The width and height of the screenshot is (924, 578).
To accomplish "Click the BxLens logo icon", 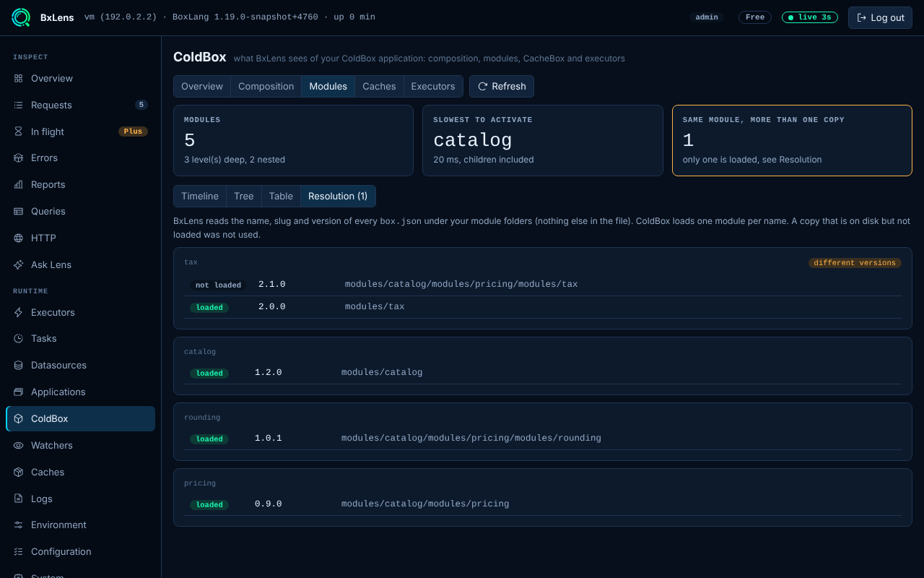I will click(x=22, y=17).
